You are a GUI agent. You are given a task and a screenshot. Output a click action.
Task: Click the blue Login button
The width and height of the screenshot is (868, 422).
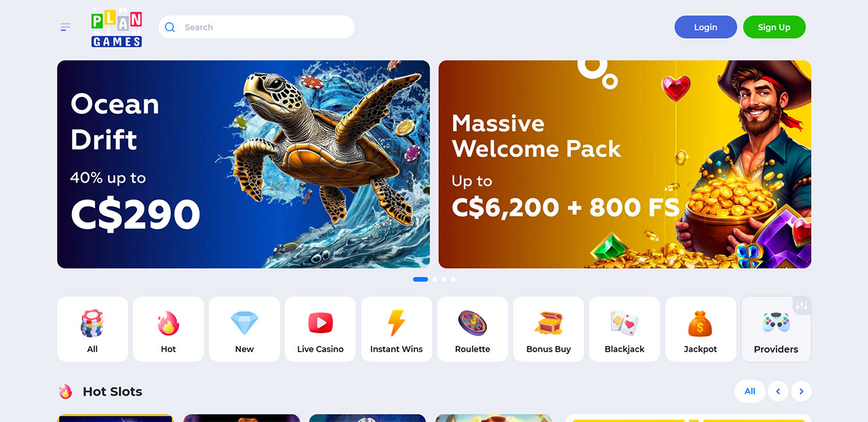pos(705,27)
